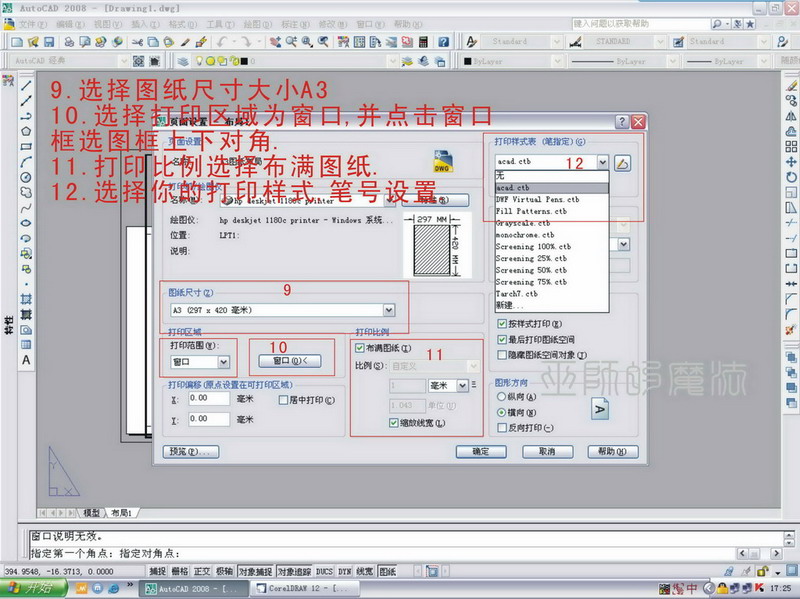Toggle the 缩放线宽 scale lineweights checkbox

coord(393,423)
